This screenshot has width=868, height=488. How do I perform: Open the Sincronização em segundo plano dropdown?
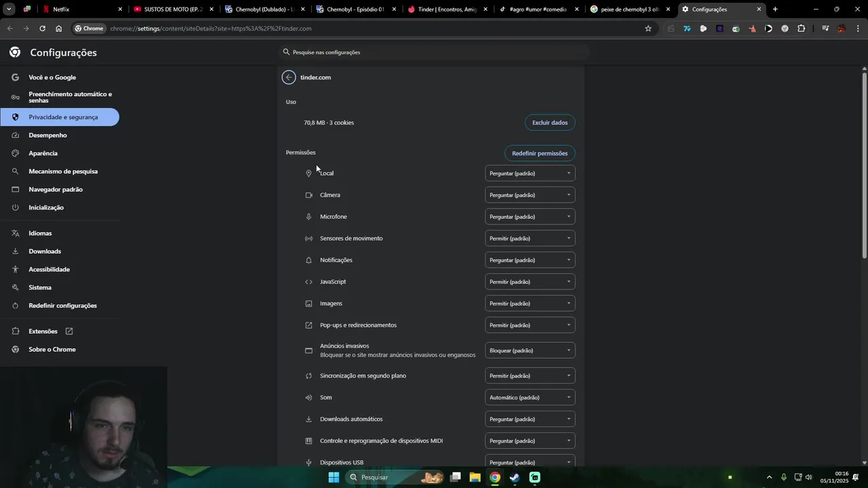tap(530, 375)
